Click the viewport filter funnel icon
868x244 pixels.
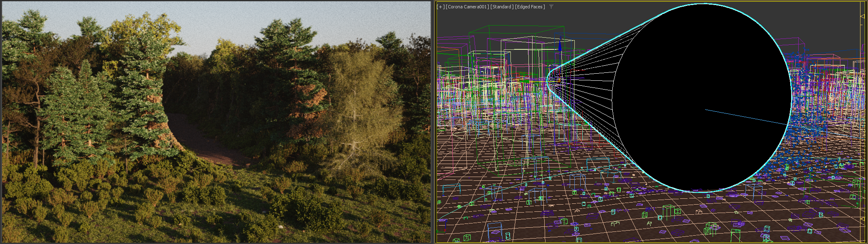pos(551,7)
